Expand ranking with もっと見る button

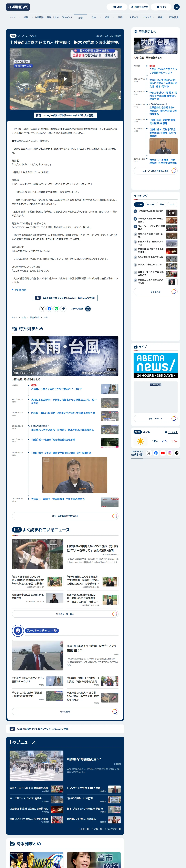(156, 292)
